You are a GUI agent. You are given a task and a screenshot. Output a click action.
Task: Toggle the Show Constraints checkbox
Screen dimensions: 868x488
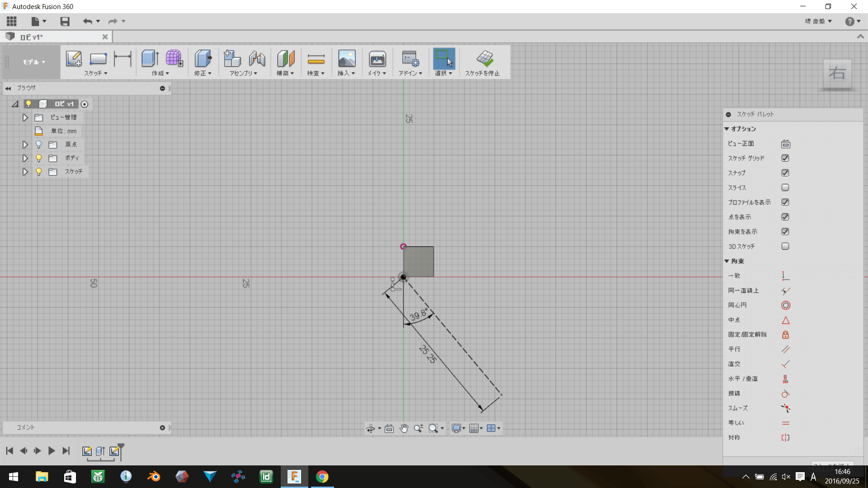coord(785,231)
